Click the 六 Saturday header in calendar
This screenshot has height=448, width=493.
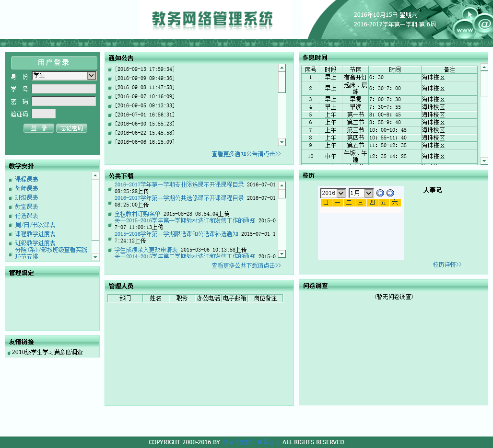click(x=395, y=203)
